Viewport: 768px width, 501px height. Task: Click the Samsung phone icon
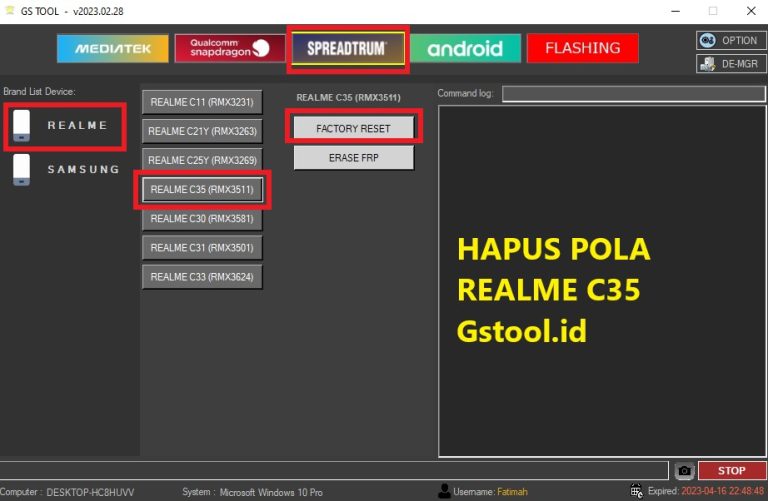(x=22, y=169)
